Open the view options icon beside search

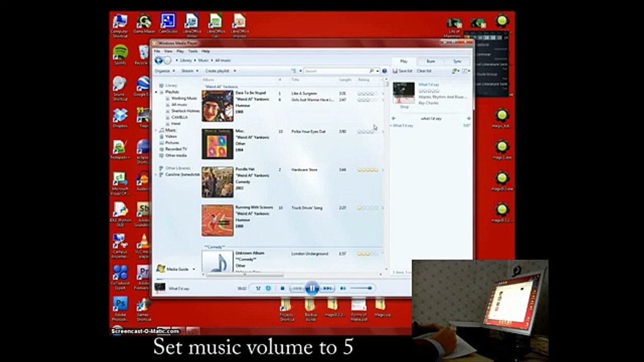[293, 71]
